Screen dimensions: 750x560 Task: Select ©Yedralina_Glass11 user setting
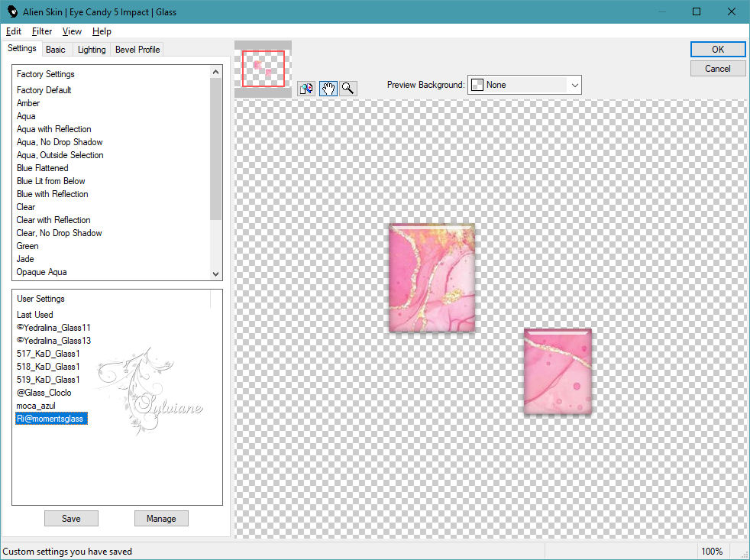click(x=53, y=328)
